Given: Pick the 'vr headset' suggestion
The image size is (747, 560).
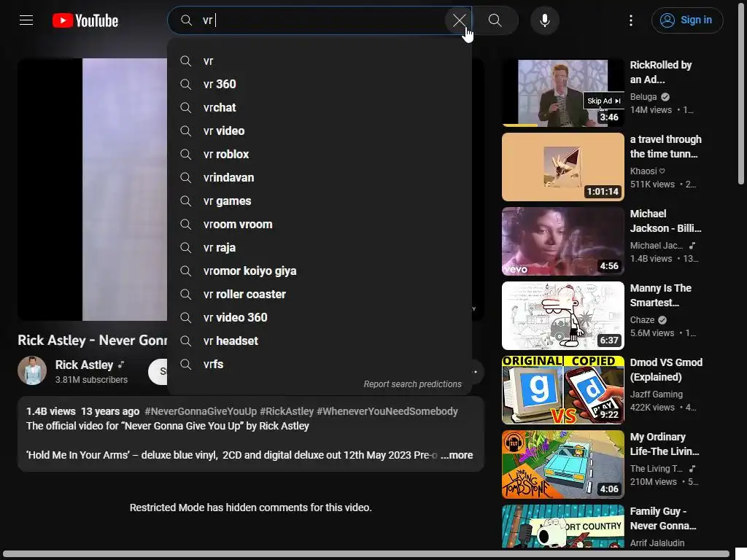Looking at the screenshot, I should click(320, 341).
